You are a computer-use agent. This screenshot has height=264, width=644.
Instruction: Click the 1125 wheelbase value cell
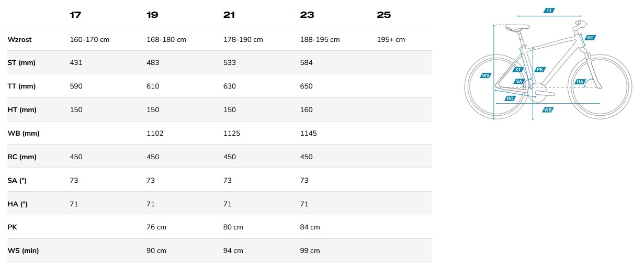(x=231, y=133)
